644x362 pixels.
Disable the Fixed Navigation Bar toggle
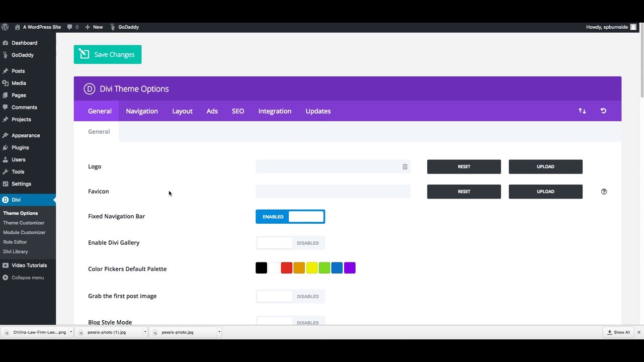click(x=290, y=216)
